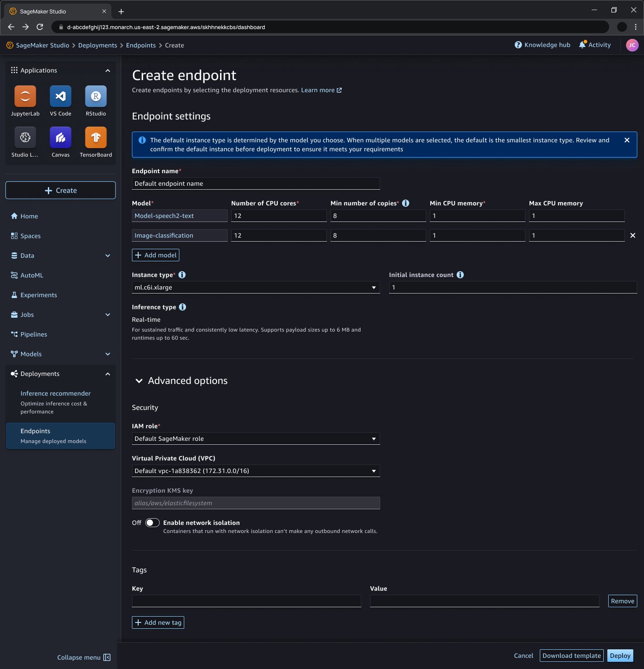
Task: Expand the Models sidebar section
Action: 108,354
